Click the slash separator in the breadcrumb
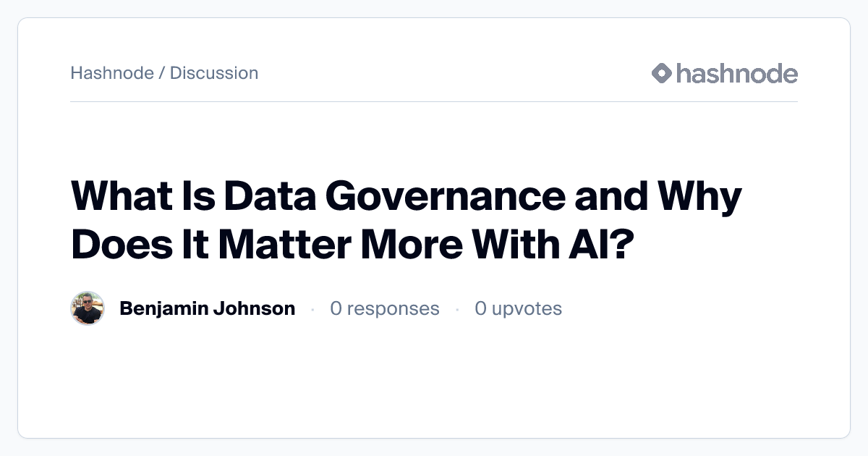The height and width of the screenshot is (456, 868). 162,73
